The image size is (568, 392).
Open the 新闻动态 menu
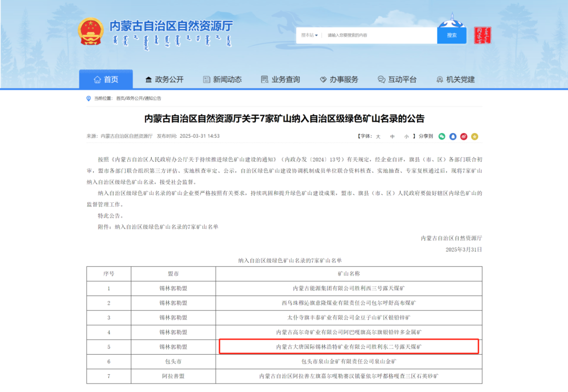[222, 79]
